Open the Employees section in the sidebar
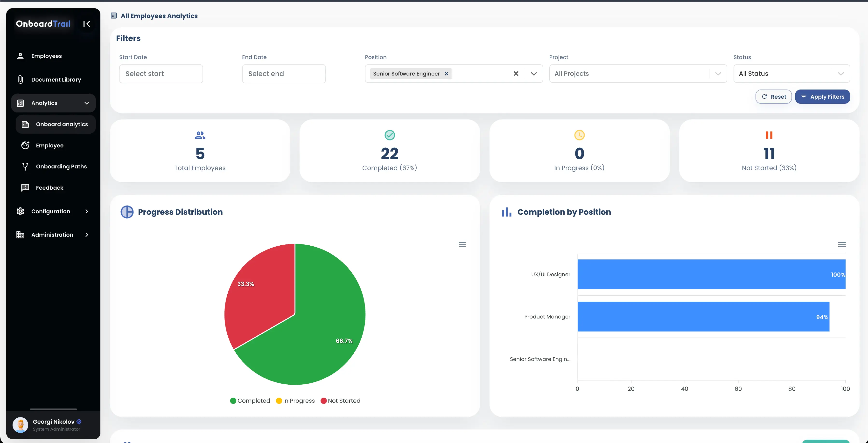This screenshot has height=443, width=868. [x=46, y=55]
